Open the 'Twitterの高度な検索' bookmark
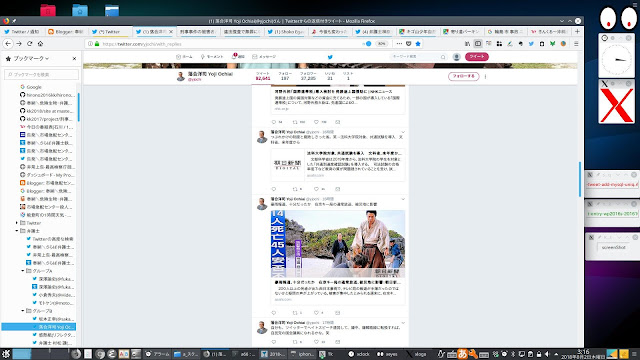The image size is (640, 360). click(50, 239)
